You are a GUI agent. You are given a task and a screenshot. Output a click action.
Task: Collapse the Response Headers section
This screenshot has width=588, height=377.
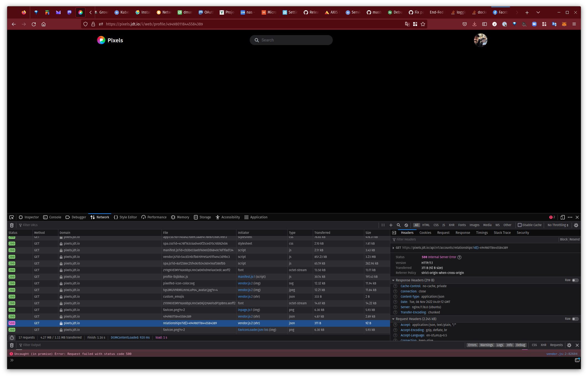[393, 280]
